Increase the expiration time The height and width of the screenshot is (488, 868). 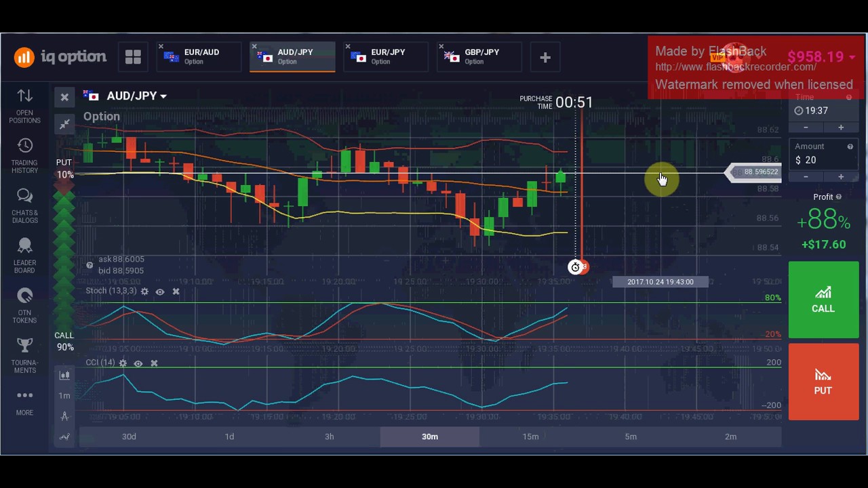[x=841, y=127]
